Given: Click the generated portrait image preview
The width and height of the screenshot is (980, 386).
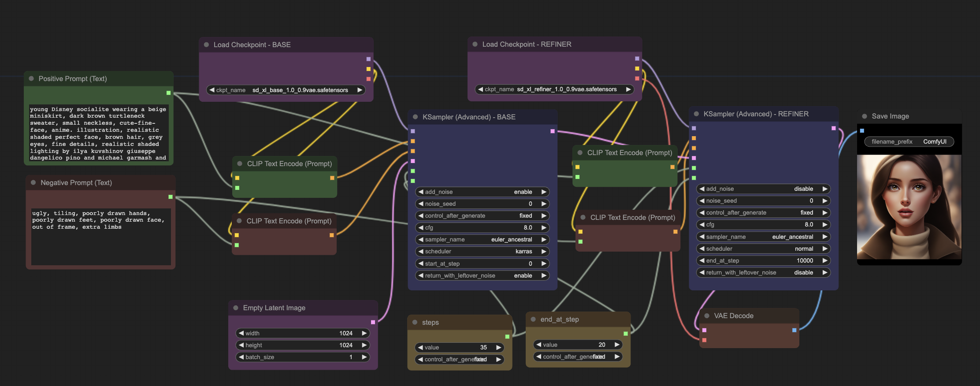Looking at the screenshot, I should [909, 206].
